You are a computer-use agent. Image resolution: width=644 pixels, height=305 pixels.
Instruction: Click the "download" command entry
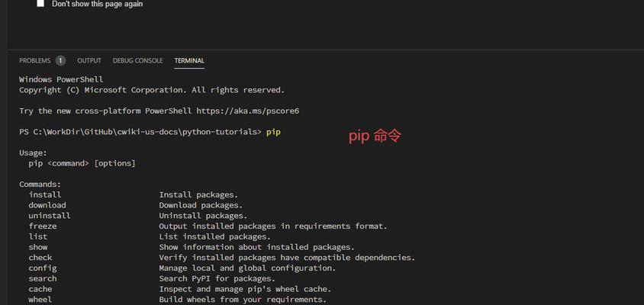pyautogui.click(x=47, y=205)
